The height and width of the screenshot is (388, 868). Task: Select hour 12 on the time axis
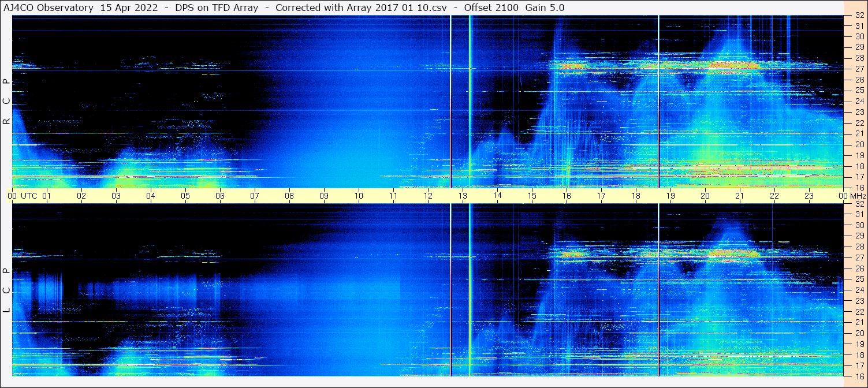(428, 196)
